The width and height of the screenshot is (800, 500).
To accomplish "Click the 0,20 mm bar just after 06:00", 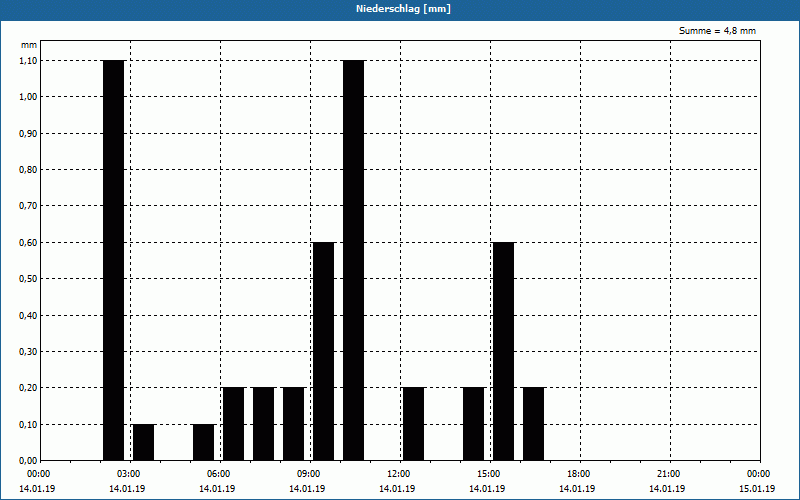I will pos(234,424).
